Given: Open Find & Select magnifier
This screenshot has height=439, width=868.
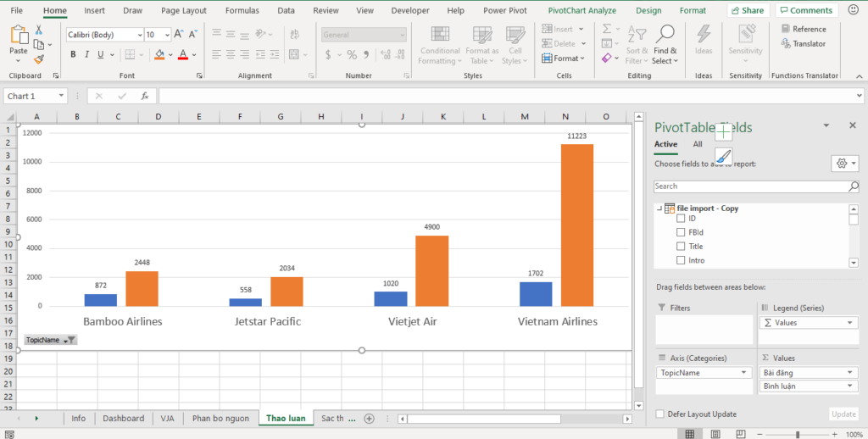Looking at the screenshot, I should point(665,46).
